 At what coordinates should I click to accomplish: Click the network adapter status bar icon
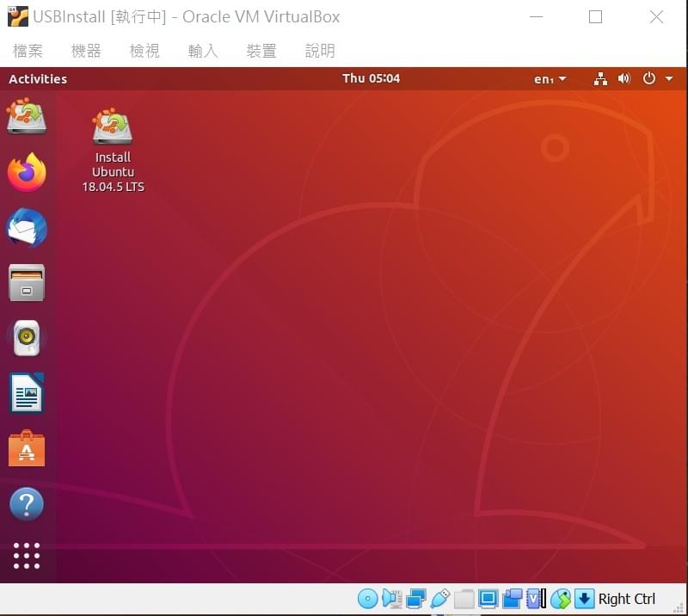(x=416, y=599)
